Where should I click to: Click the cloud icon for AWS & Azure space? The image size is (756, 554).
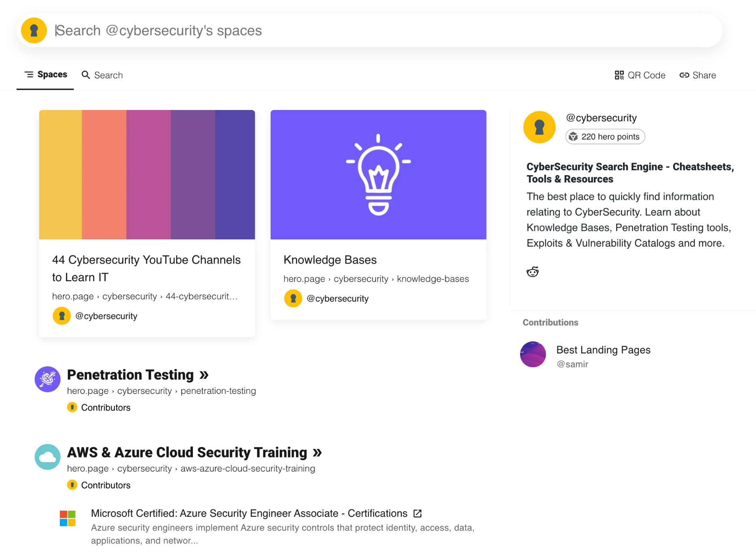47,457
